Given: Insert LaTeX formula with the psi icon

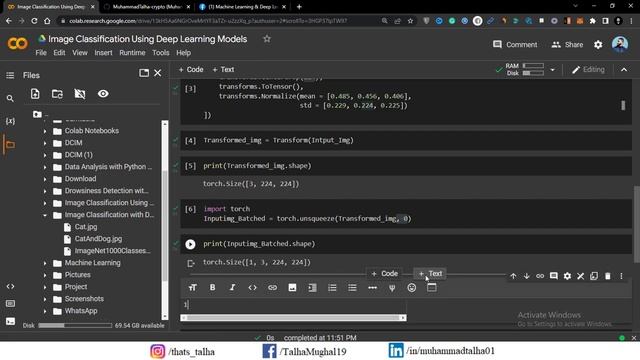Looking at the screenshot, I should [x=392, y=288].
